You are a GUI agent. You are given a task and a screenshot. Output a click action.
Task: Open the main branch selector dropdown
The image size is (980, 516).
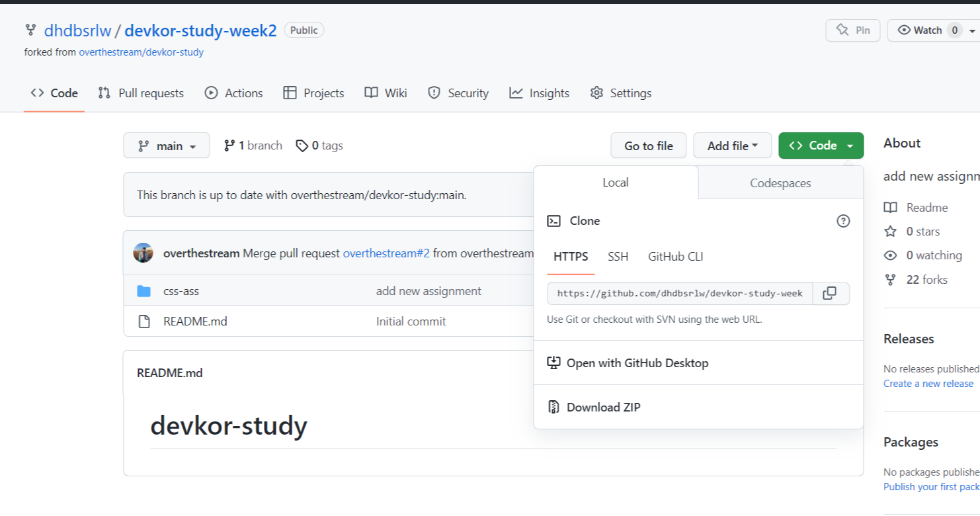coord(167,146)
